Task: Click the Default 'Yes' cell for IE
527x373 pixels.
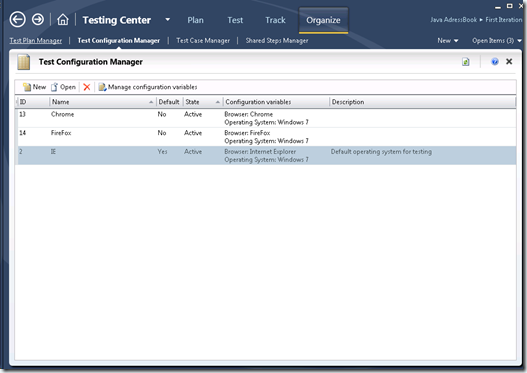Action: coord(162,152)
